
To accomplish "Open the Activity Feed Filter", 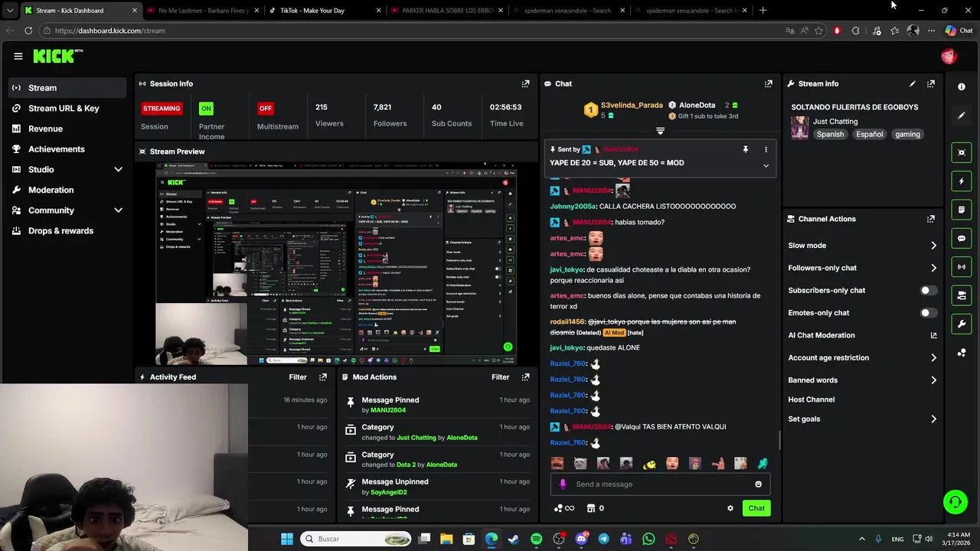I will pos(298,377).
